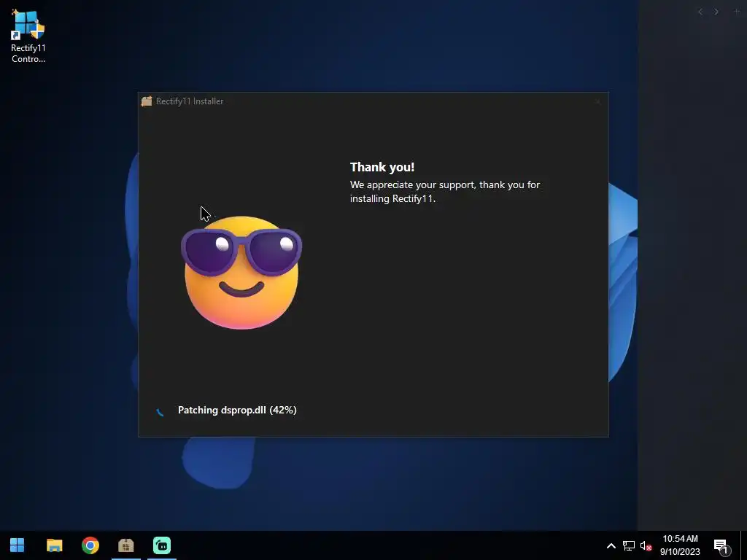Click the Rectify11 Installer title bar icon
The image size is (747, 560).
point(147,101)
